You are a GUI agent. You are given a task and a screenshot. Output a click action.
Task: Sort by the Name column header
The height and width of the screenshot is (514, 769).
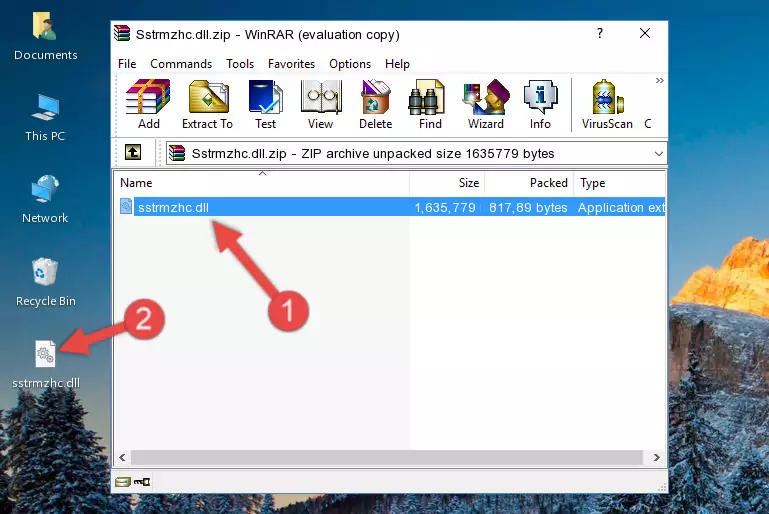(262, 183)
